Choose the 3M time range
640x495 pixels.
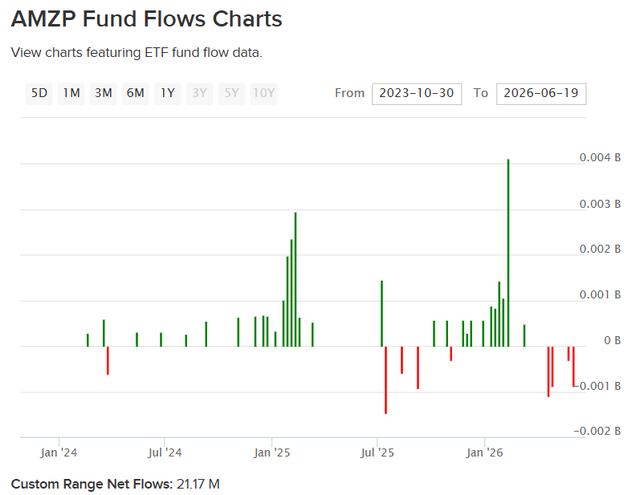[103, 93]
